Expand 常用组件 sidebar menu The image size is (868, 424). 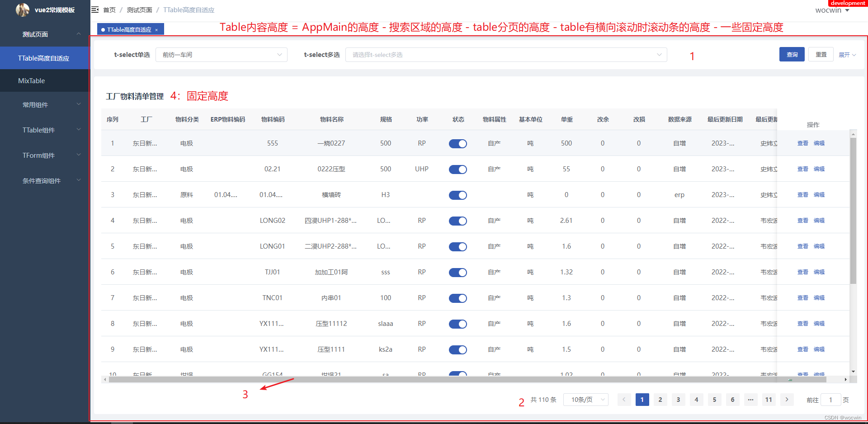[45, 105]
